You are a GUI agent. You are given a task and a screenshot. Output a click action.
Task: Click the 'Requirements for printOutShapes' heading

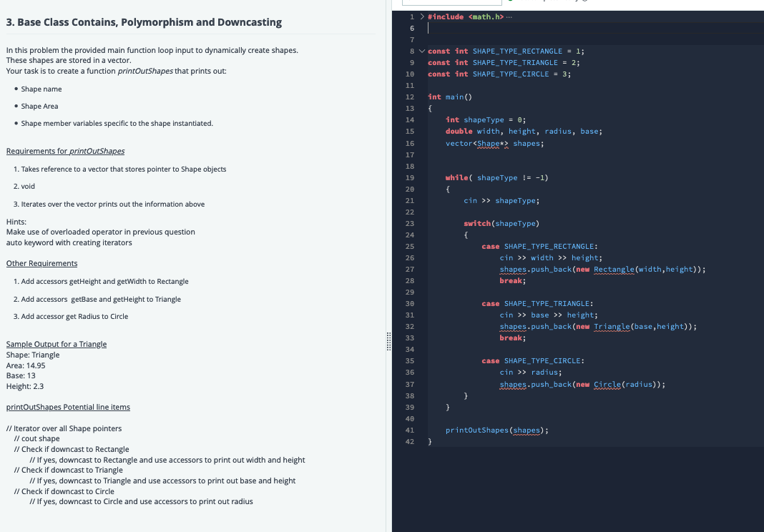(65, 151)
